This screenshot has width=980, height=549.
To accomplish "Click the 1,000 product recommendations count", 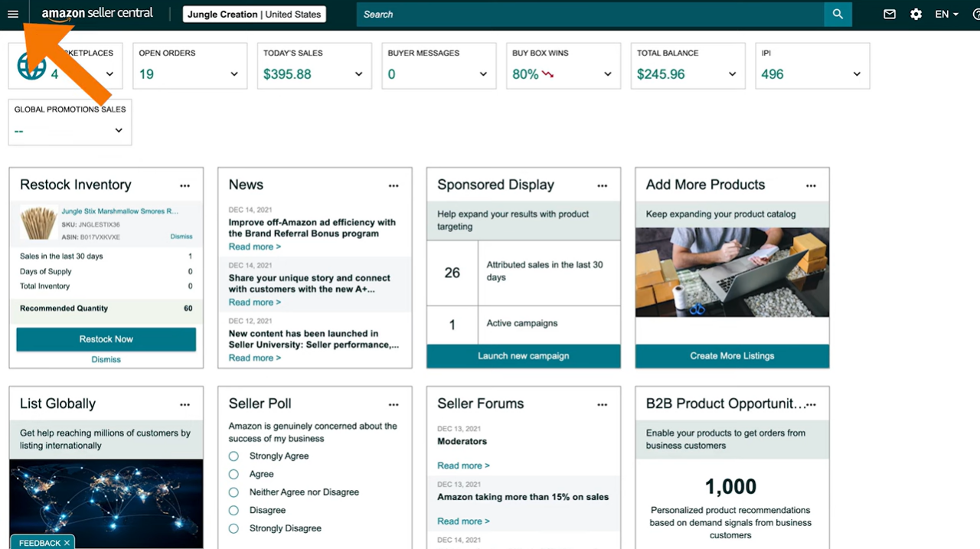I will click(x=730, y=487).
